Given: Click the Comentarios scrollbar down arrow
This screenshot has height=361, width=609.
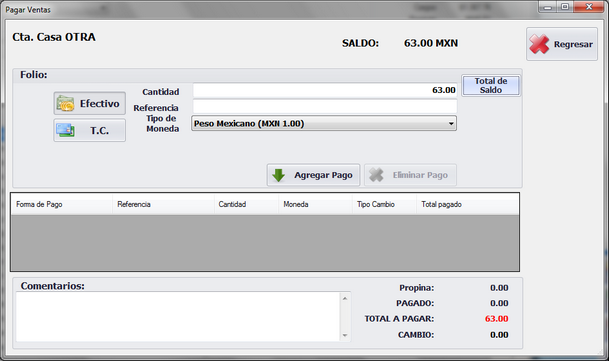Looking at the screenshot, I should click(x=345, y=335).
